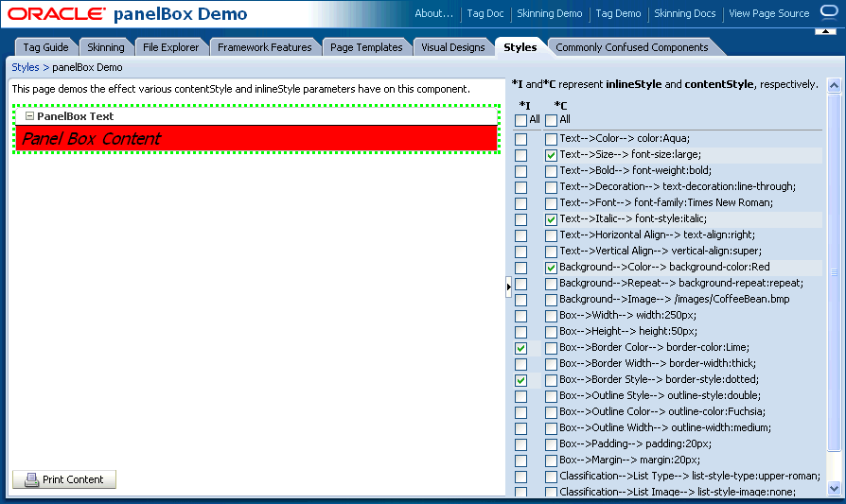Open the Skinning Docs link
The width and height of the screenshot is (846, 504).
pyautogui.click(x=685, y=13)
